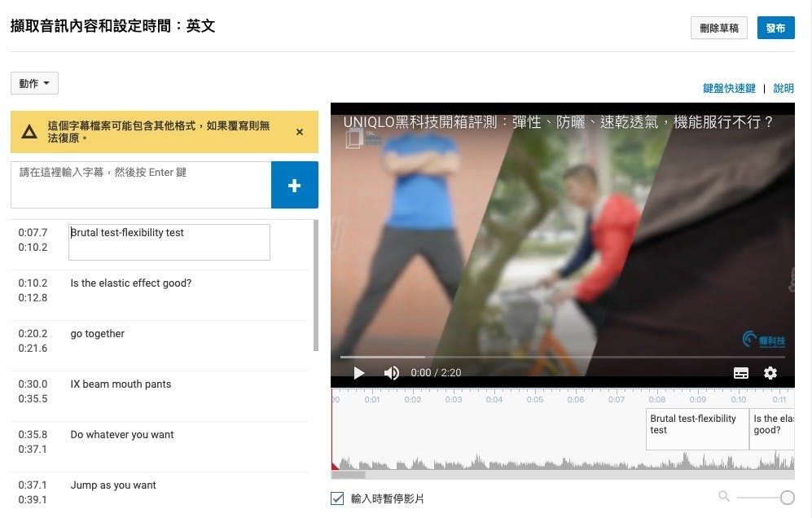
Task: Click the 0:07.7 start timestamp
Action: click(x=33, y=233)
